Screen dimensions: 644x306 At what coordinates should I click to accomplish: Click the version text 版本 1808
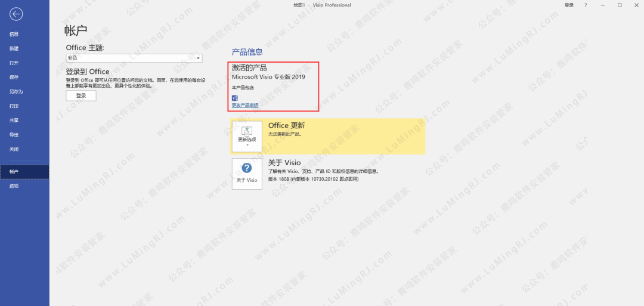(314, 180)
